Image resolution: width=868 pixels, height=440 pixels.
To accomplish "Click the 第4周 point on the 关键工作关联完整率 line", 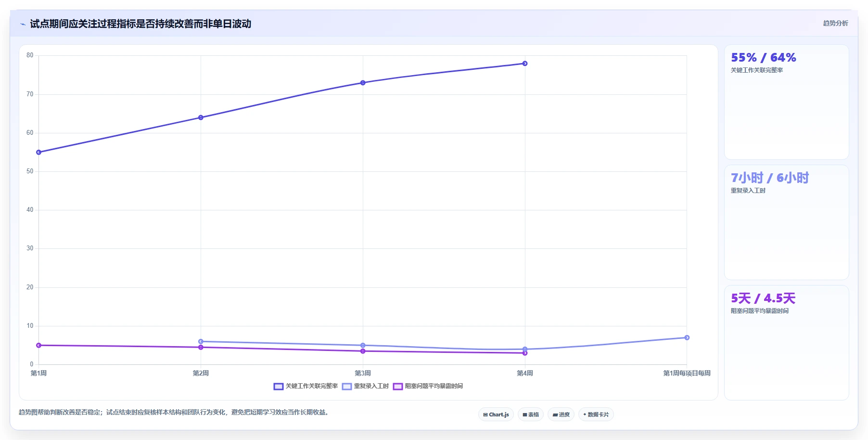I will point(525,64).
